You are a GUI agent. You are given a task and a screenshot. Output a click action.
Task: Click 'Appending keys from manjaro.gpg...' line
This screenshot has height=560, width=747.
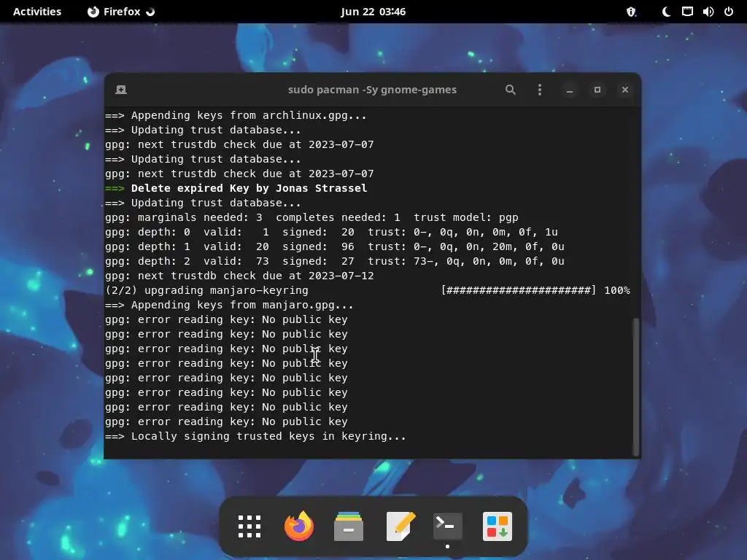229,305
